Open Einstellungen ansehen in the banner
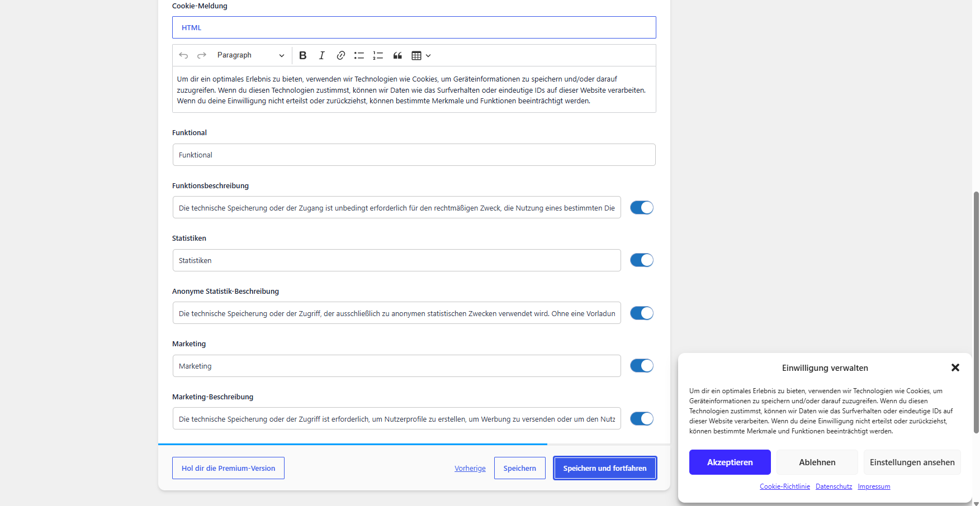980x506 pixels. click(912, 462)
